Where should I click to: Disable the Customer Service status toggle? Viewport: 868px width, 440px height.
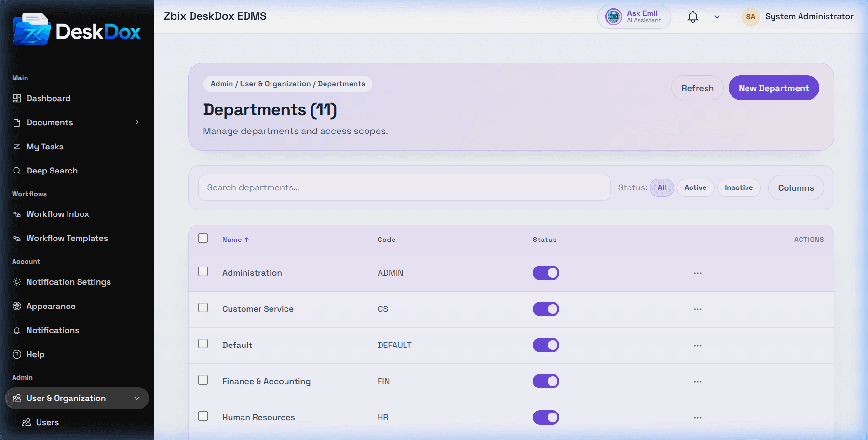click(x=546, y=309)
